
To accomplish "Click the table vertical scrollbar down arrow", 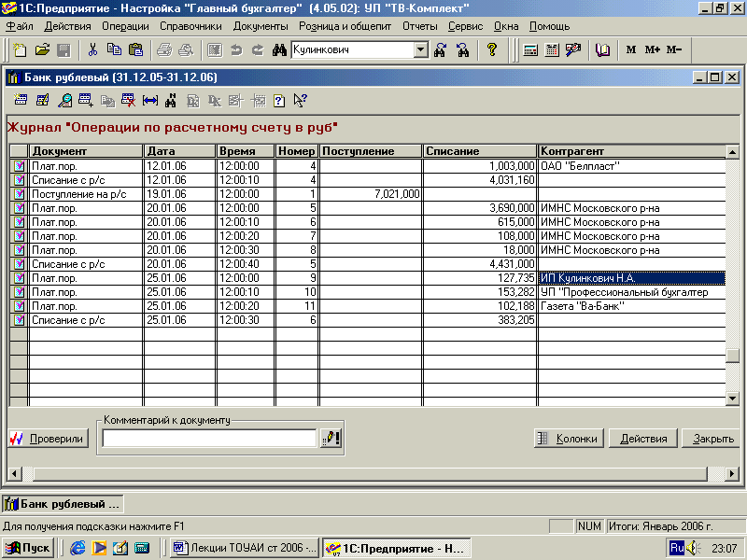I will point(732,399).
